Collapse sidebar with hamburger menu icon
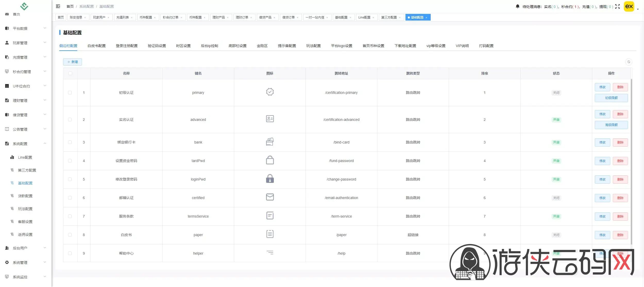 (58, 6)
